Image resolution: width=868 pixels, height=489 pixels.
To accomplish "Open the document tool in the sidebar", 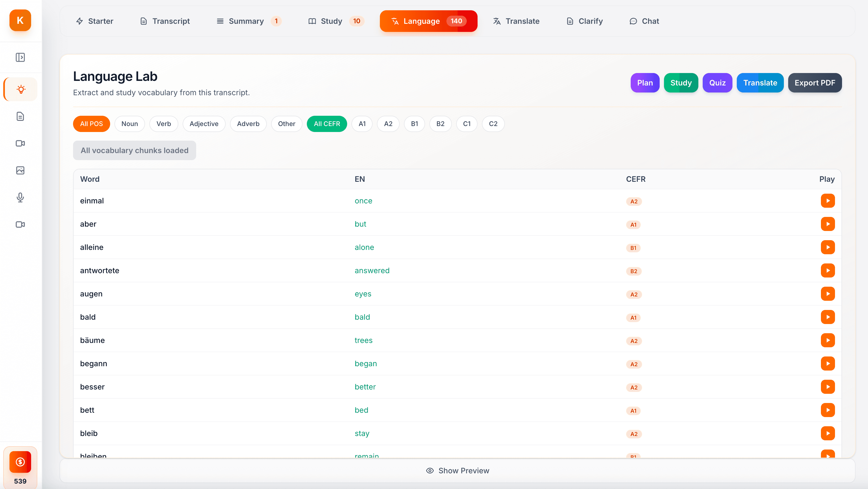I will [x=20, y=116].
